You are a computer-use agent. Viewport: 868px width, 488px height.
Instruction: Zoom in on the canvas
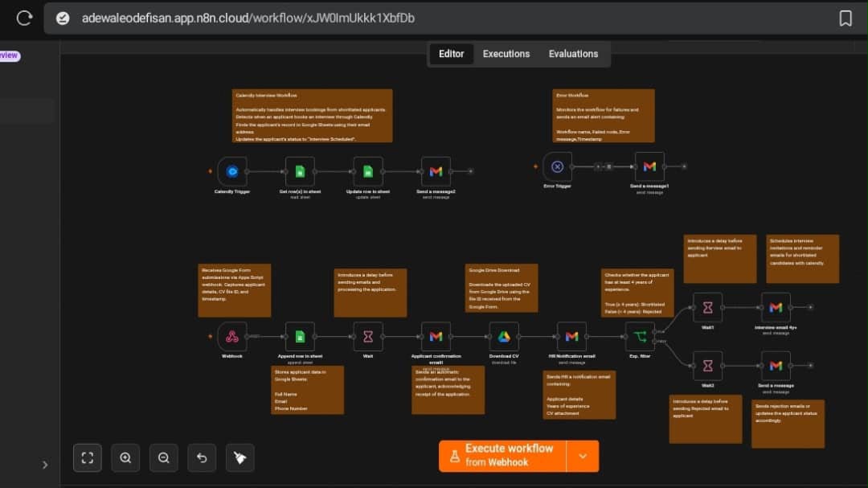[125, 457]
